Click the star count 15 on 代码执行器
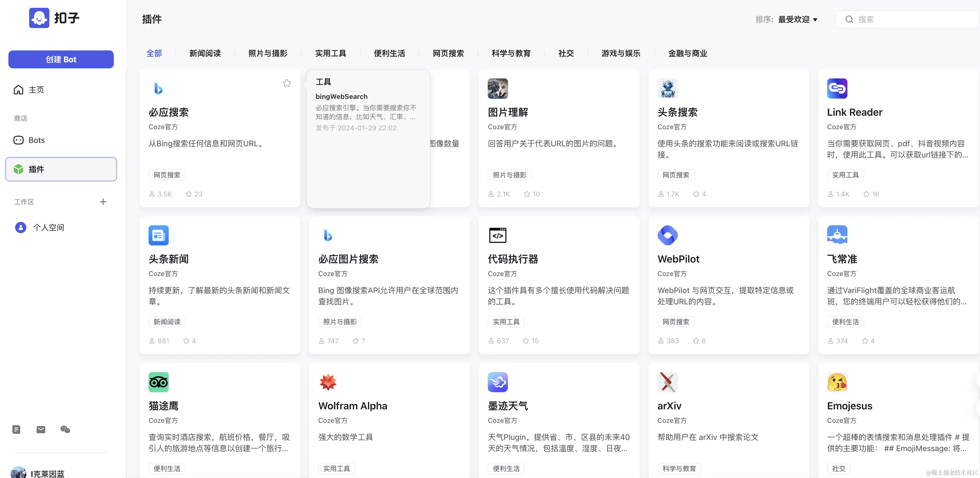The width and height of the screenshot is (980, 478). click(531, 341)
